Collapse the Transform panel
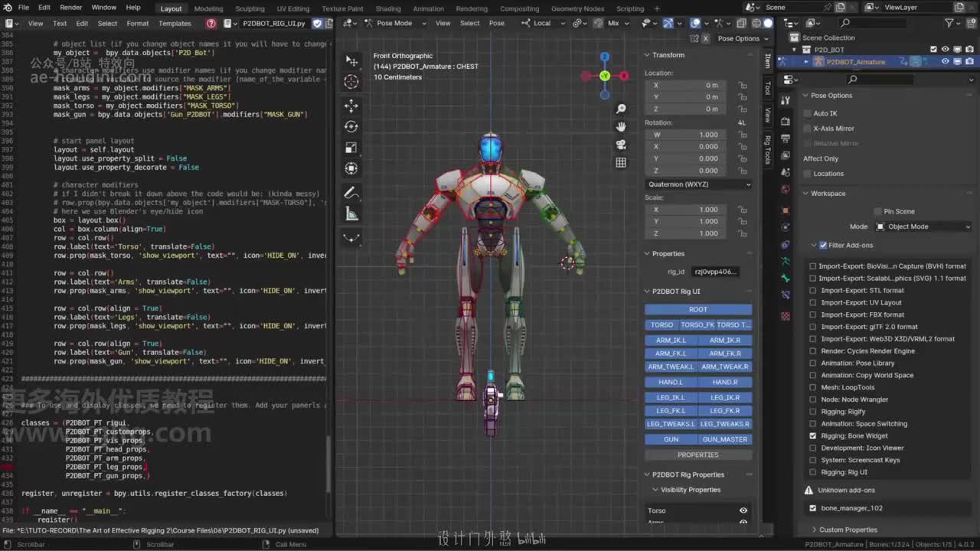Screen dimensions: 980x551 tap(665, 55)
